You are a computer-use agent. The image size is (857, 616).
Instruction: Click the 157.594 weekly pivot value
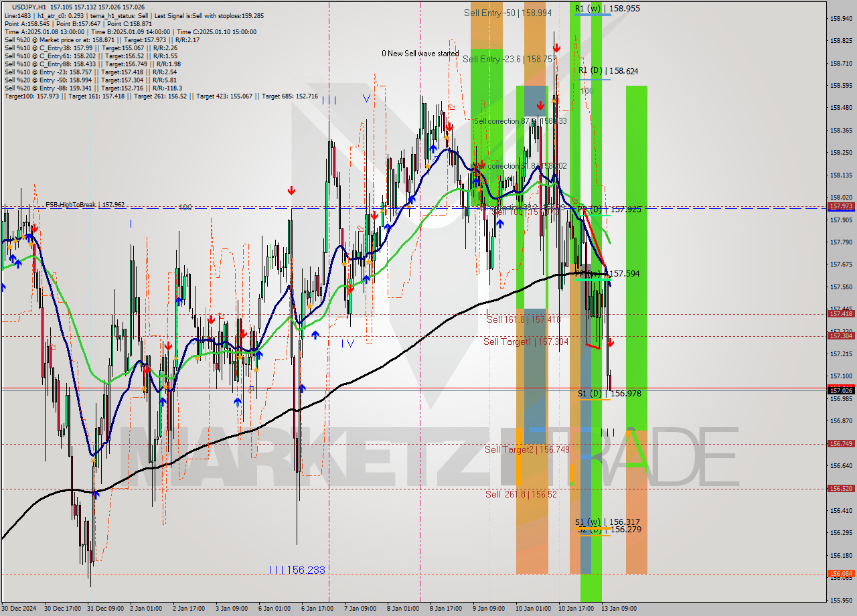click(x=625, y=274)
